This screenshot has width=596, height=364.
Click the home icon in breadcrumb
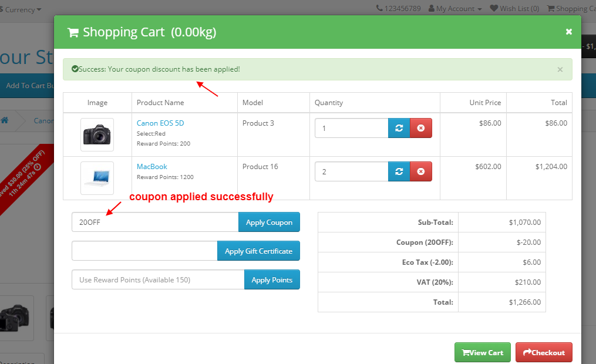pyautogui.click(x=5, y=120)
